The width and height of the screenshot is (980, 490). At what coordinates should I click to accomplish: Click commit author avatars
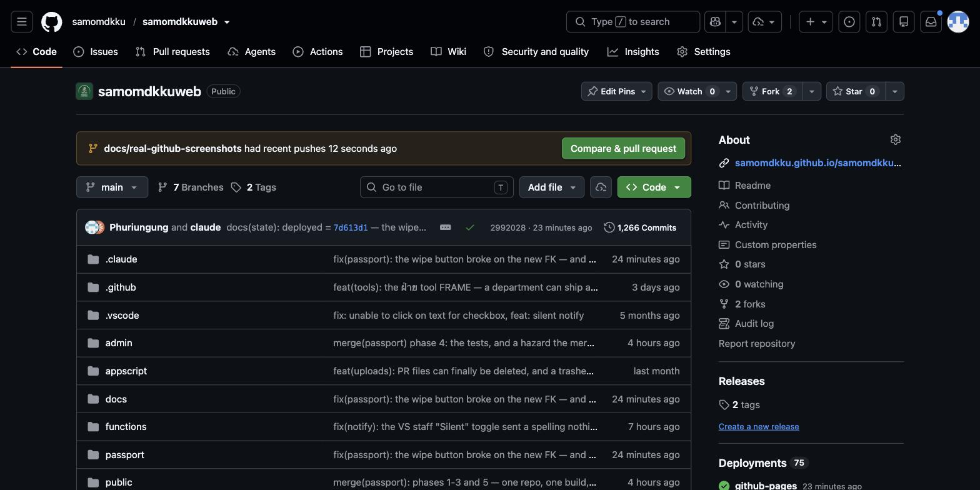click(95, 227)
